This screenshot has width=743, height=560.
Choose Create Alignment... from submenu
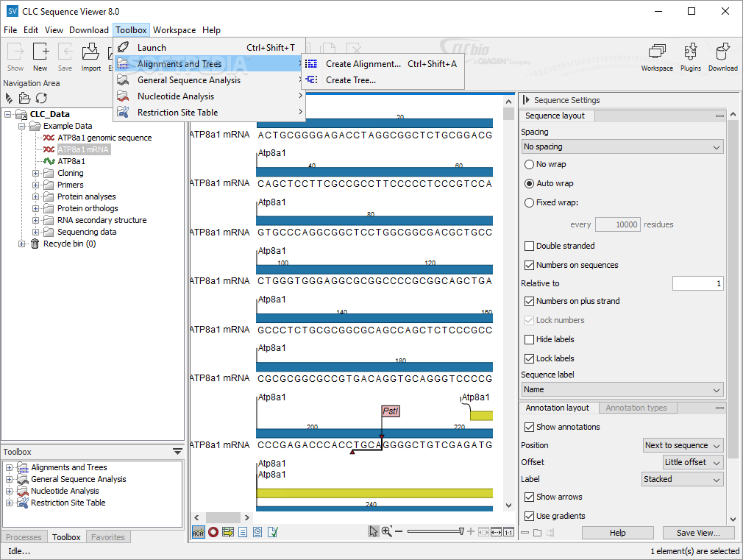click(383, 64)
